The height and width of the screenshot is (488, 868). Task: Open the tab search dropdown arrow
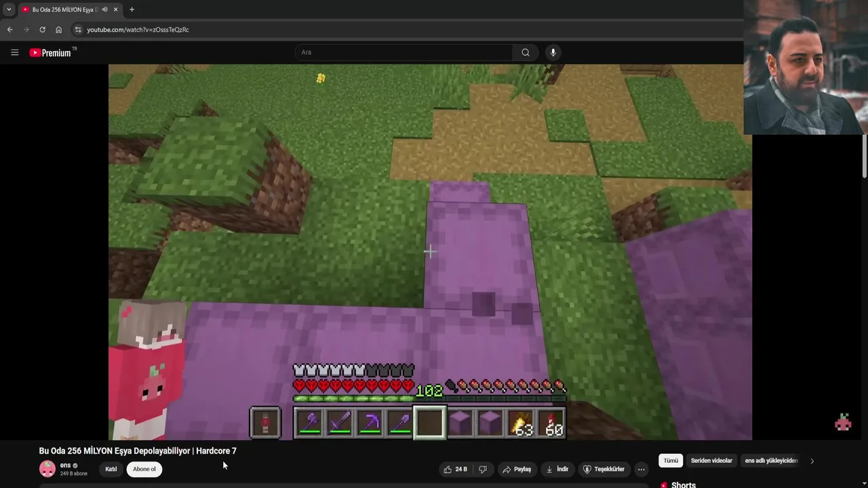coord(9,9)
